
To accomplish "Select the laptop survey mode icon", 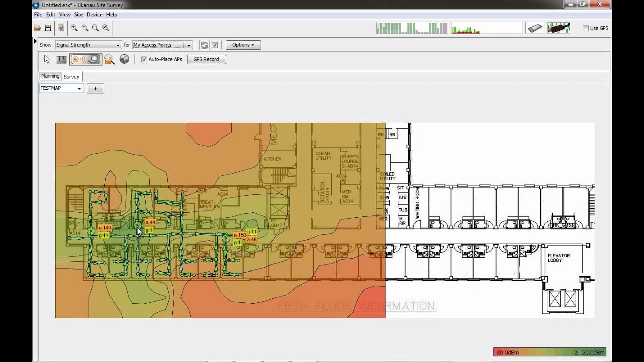I will (93, 59).
